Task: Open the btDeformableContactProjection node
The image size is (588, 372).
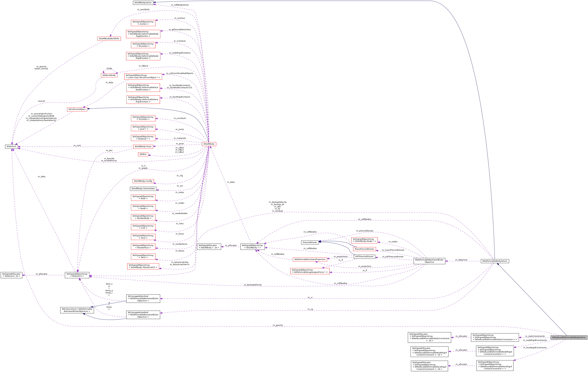Action: click(310, 259)
